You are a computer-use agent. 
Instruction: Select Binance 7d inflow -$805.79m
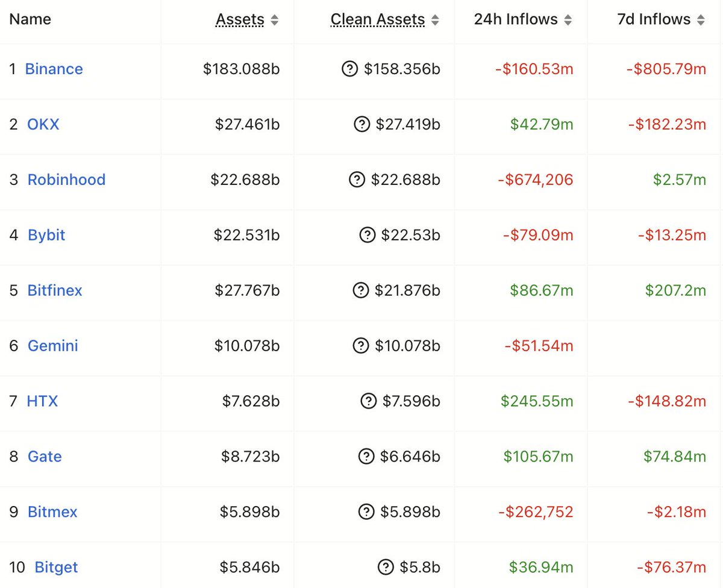pyautogui.click(x=666, y=69)
